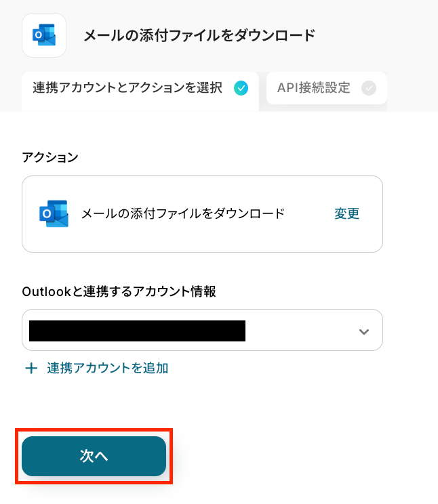Click the cyan checkmark on the first tab
The width and height of the screenshot is (438, 504).
pyautogui.click(x=241, y=88)
